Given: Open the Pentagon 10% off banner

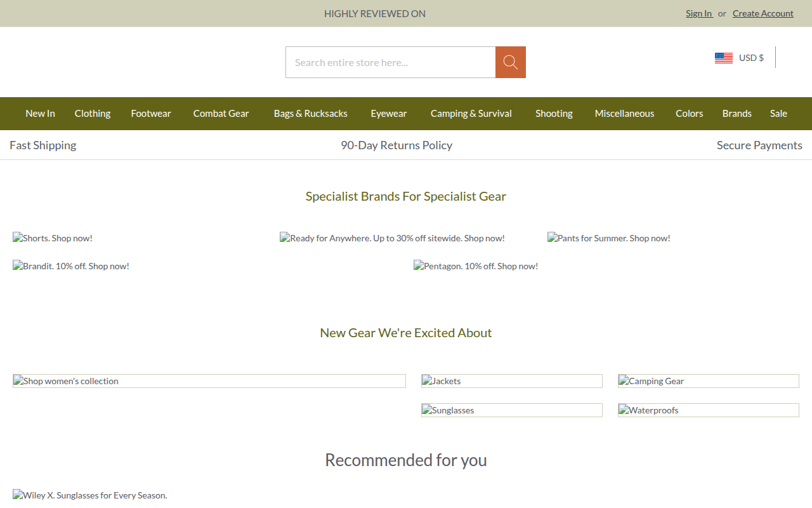Looking at the screenshot, I should pos(476,266).
